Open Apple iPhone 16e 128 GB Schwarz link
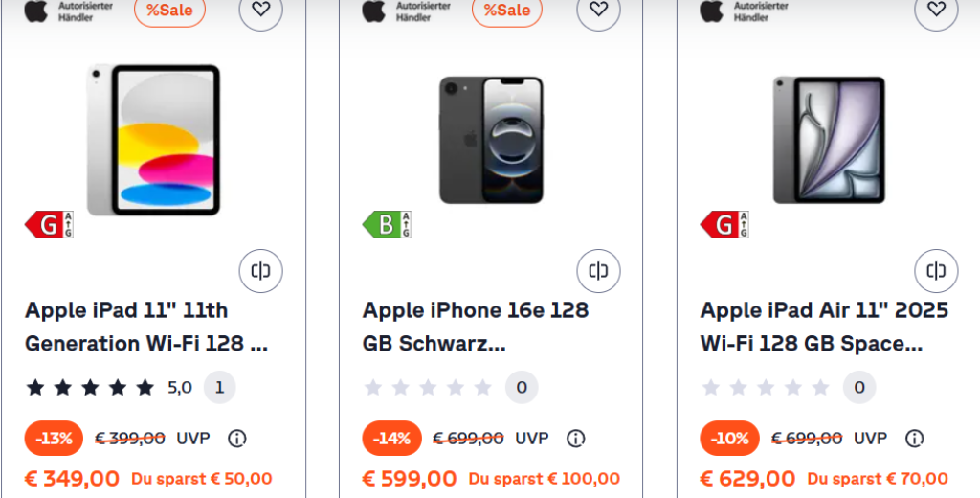This screenshot has width=980, height=498. [x=476, y=327]
